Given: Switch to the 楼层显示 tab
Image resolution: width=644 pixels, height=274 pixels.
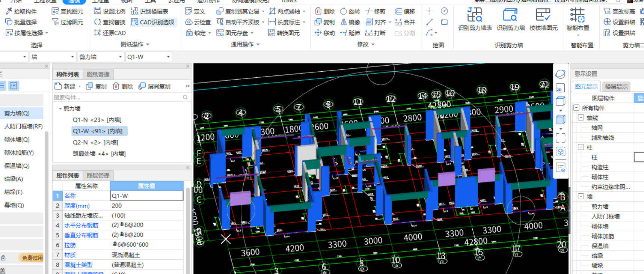Looking at the screenshot, I should point(616,87).
